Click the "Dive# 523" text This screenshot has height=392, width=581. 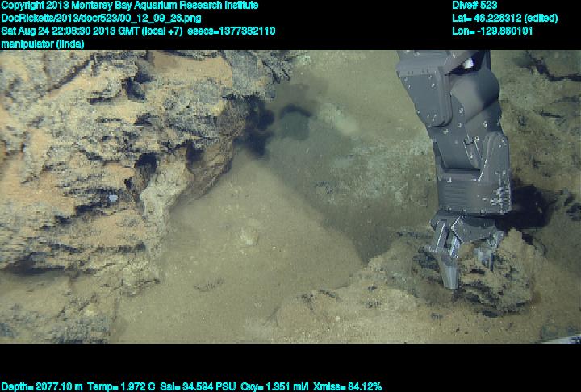pyautogui.click(x=474, y=6)
